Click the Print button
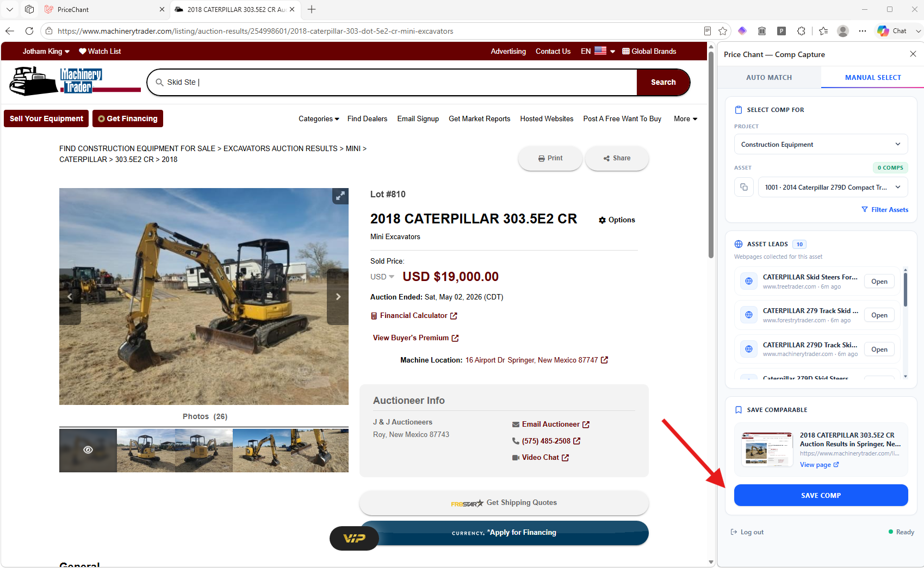 pyautogui.click(x=550, y=158)
